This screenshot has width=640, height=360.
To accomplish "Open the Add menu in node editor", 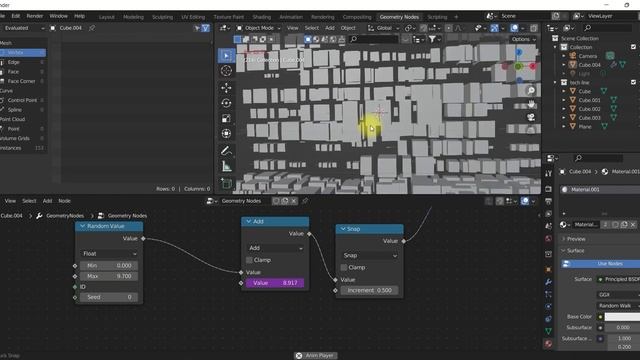I will tap(47, 201).
